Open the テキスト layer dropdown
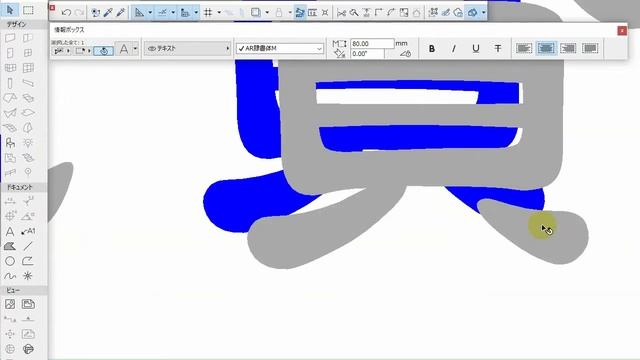This screenshot has width=640, height=360. pos(188,49)
